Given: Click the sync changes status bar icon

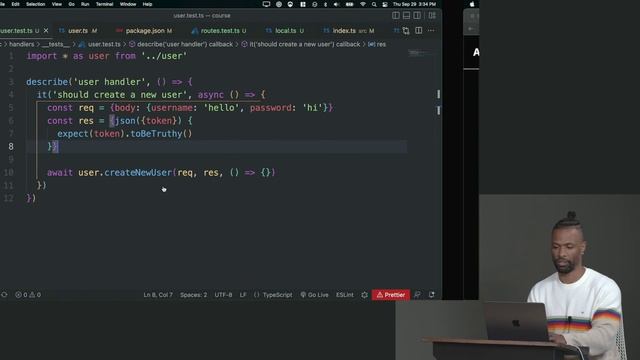Looking at the screenshot, I should click(x=4, y=295).
